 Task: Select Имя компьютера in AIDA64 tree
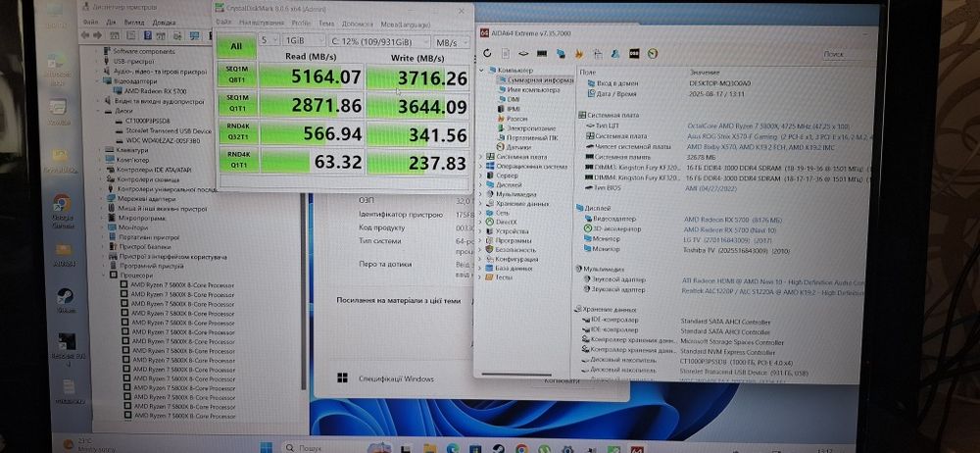point(529,90)
